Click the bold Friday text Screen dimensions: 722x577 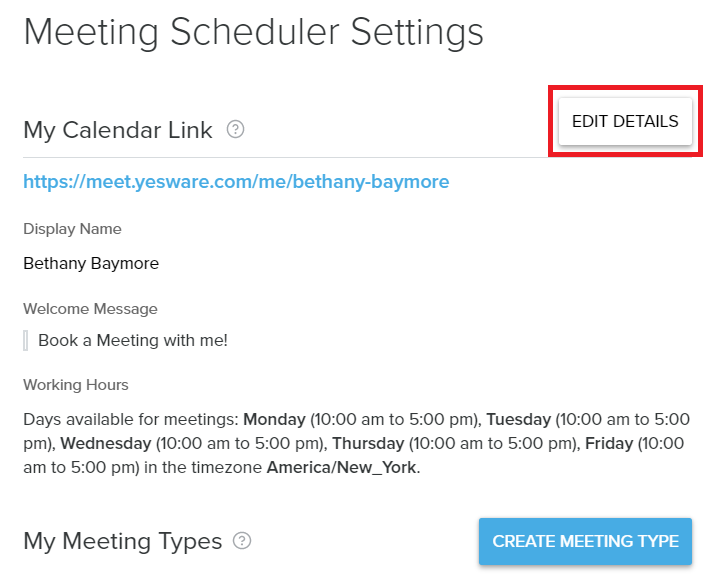(609, 443)
